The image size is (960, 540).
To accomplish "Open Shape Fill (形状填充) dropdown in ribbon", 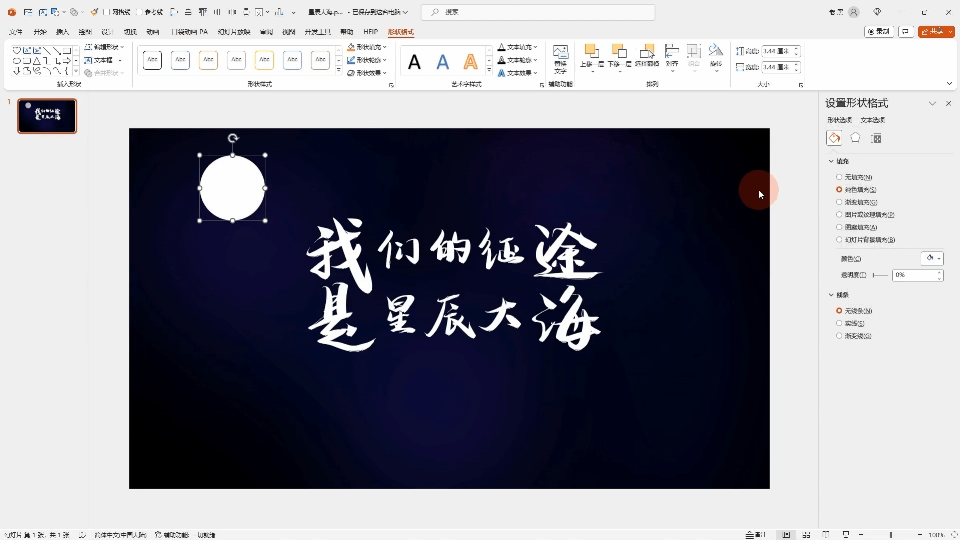I will point(367,47).
